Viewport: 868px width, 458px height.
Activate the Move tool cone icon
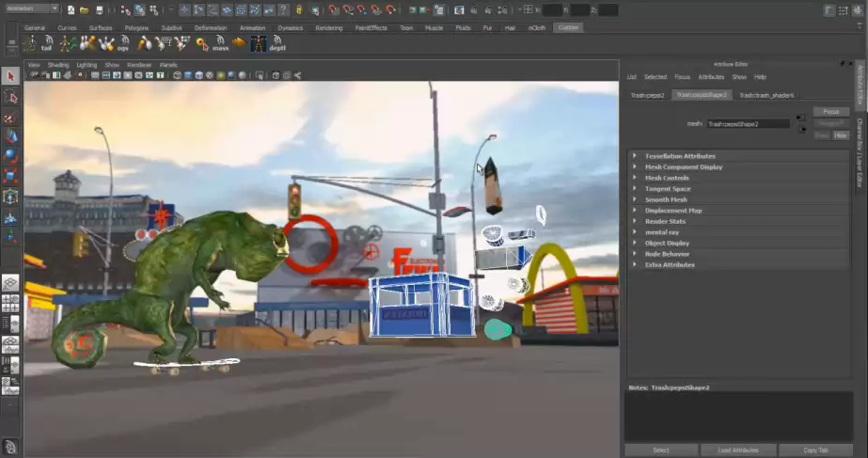[10, 136]
